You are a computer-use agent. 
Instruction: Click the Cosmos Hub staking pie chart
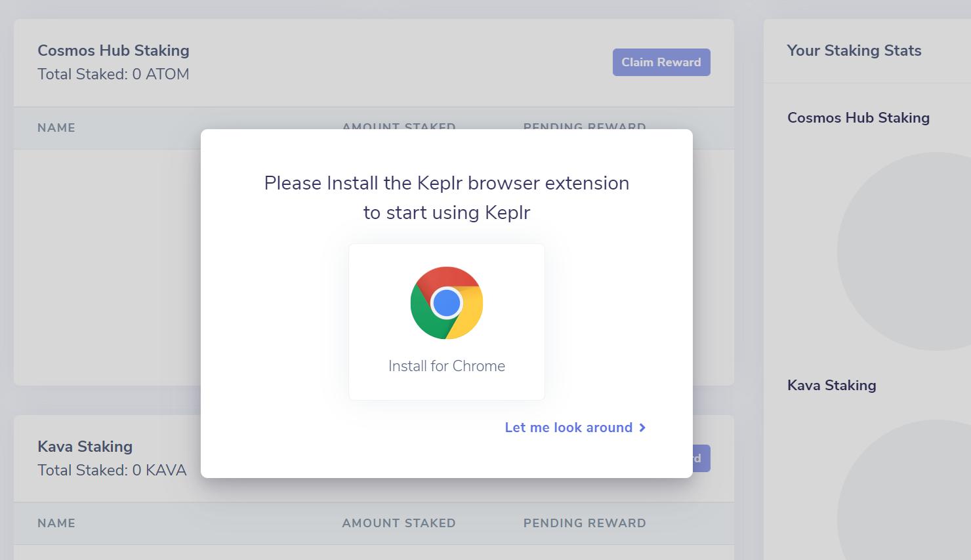pos(919,252)
